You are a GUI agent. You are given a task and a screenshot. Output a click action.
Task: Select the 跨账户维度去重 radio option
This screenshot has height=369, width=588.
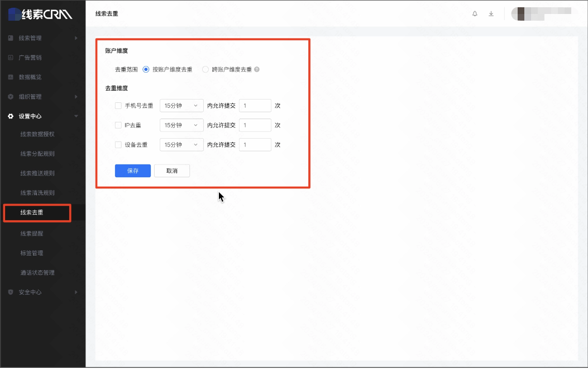click(205, 70)
